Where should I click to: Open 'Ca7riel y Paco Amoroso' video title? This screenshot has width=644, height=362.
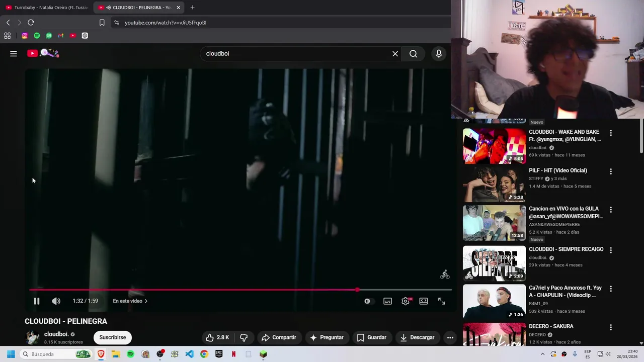[565, 292]
